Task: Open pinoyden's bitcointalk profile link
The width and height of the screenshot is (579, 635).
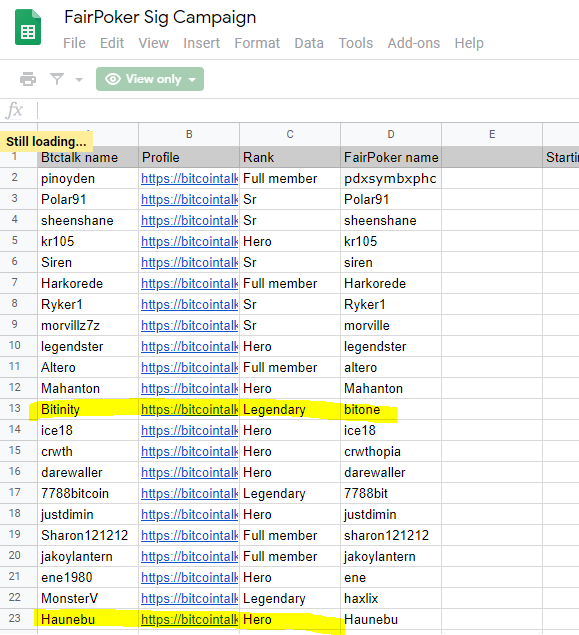Action: [x=189, y=179]
